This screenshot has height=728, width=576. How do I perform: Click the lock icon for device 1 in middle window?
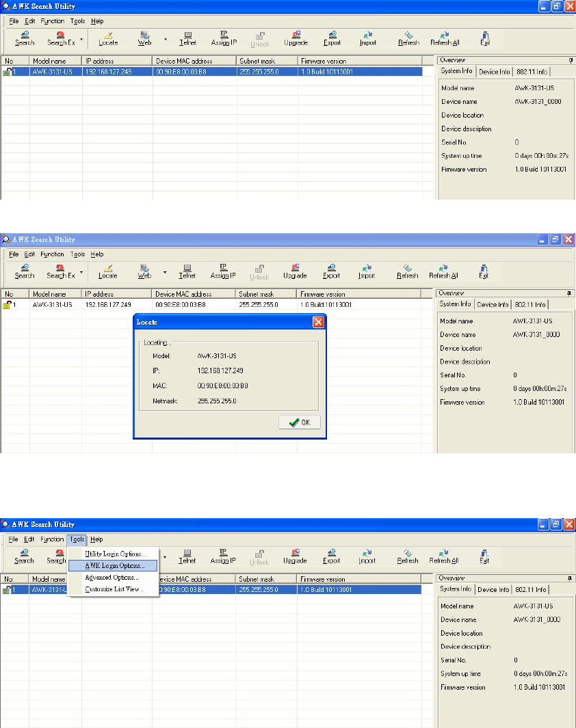(7, 305)
